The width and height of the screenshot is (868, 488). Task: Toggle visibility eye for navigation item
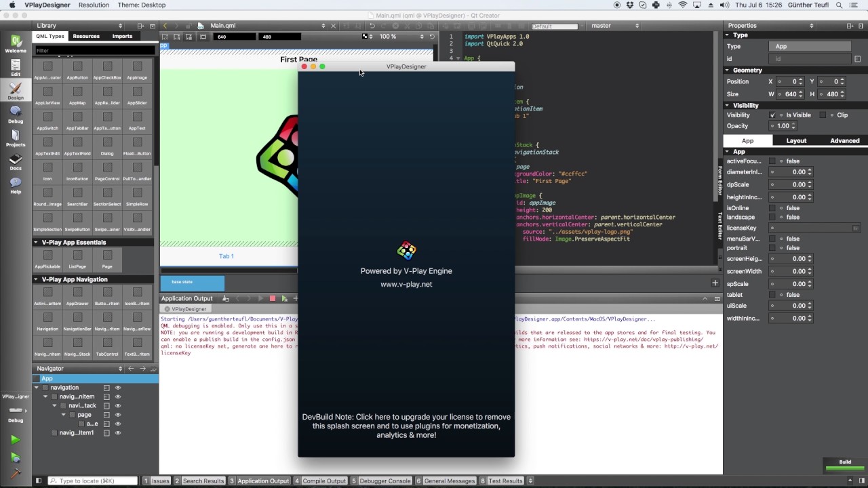(x=117, y=388)
